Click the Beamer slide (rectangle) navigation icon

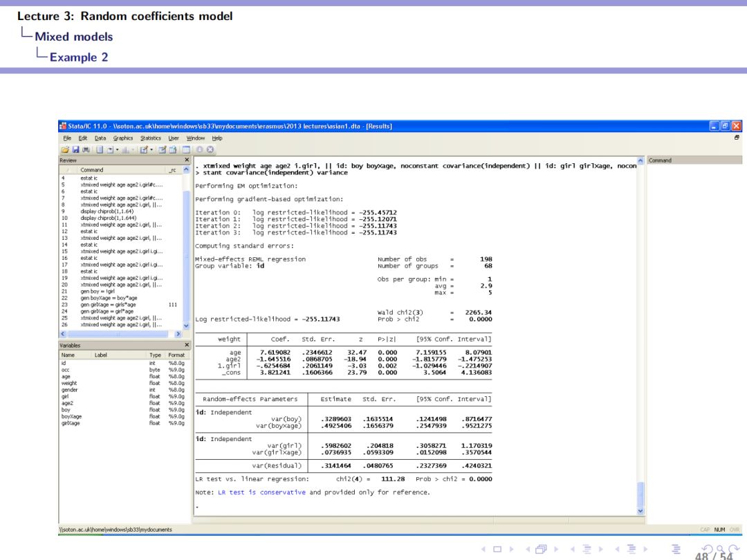[497, 549]
